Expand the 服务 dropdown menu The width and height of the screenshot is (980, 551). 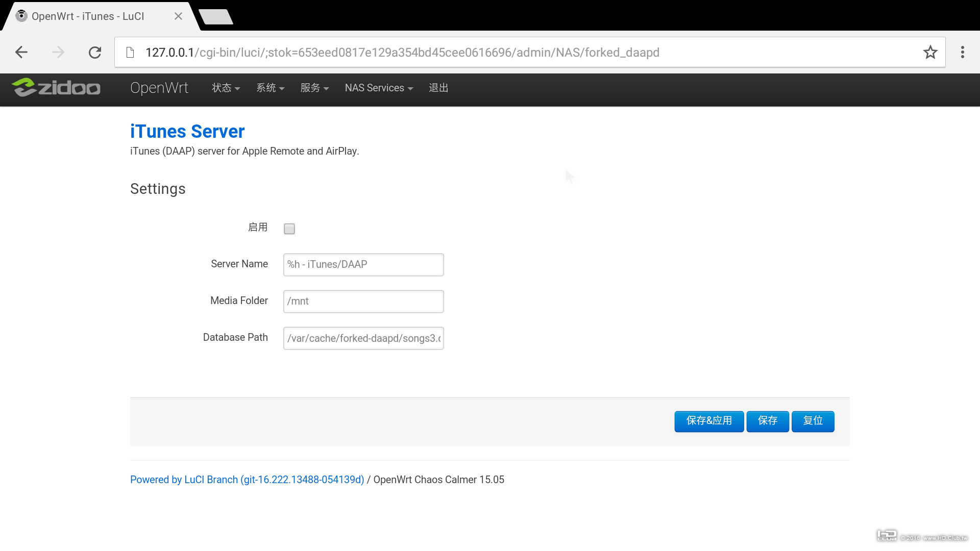pyautogui.click(x=314, y=88)
